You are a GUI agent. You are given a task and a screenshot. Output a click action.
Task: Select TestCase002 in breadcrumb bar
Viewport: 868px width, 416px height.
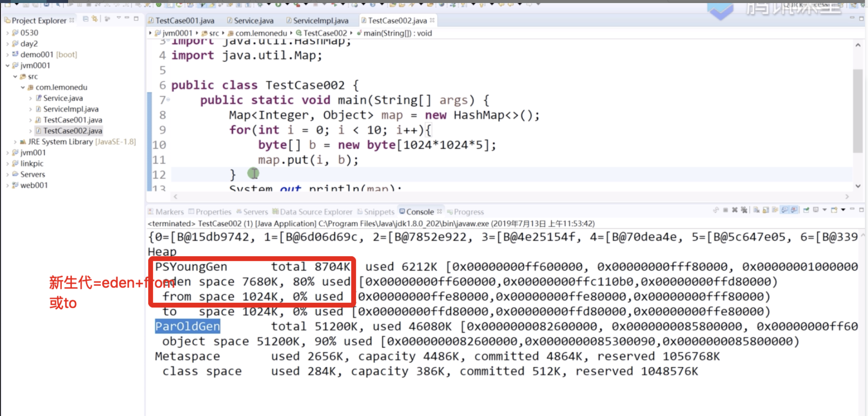point(325,33)
